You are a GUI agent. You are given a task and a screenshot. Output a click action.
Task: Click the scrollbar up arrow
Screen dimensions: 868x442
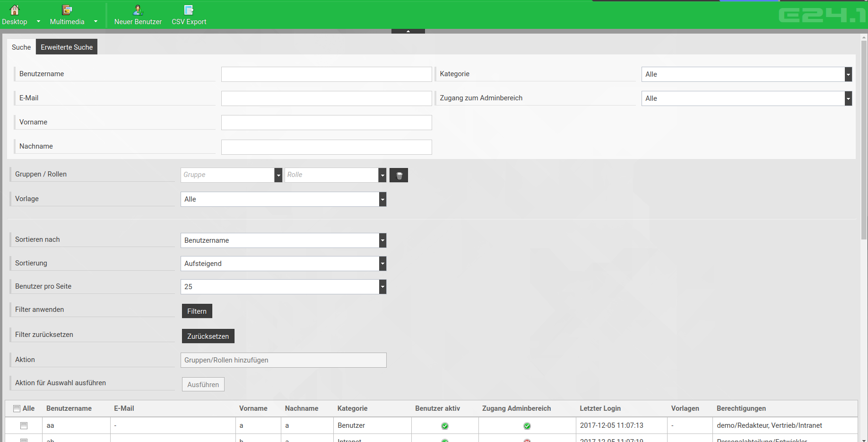[864, 36]
